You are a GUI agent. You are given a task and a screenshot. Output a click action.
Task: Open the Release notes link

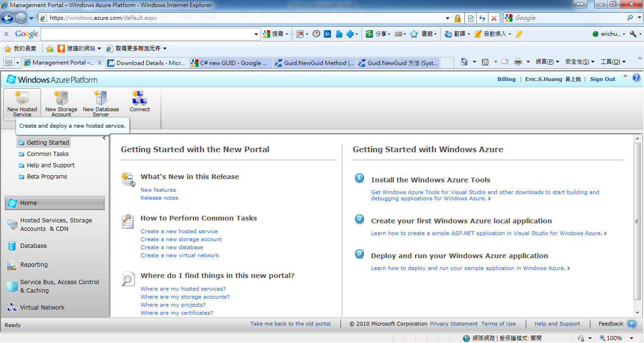[159, 198]
